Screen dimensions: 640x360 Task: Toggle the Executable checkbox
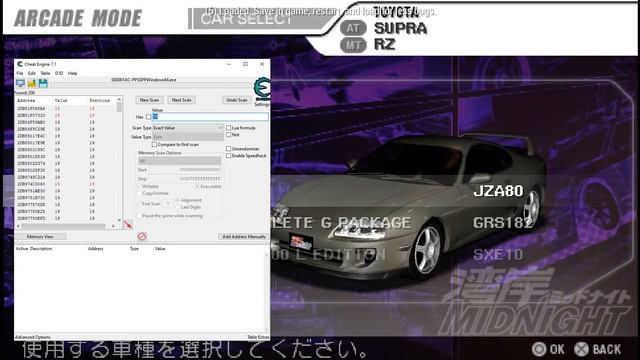197,187
